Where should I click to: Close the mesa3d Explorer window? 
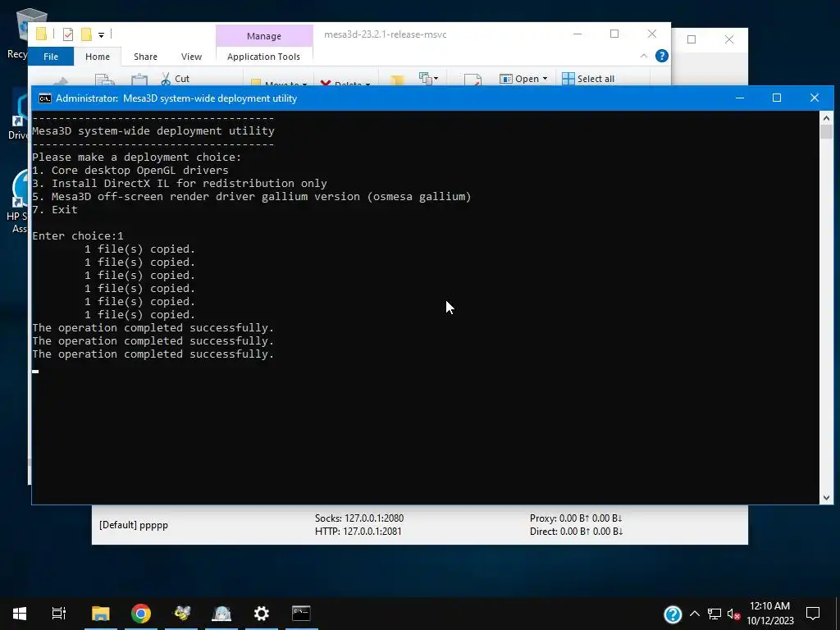652,34
